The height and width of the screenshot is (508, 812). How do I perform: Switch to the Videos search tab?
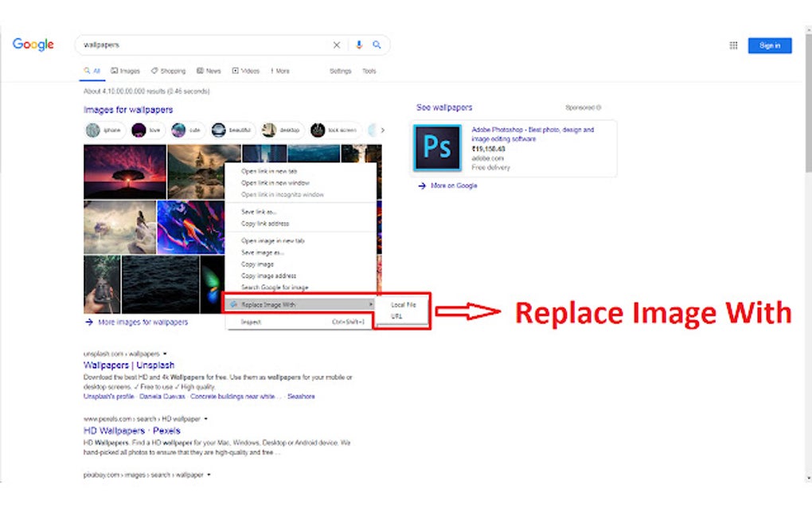(x=245, y=71)
